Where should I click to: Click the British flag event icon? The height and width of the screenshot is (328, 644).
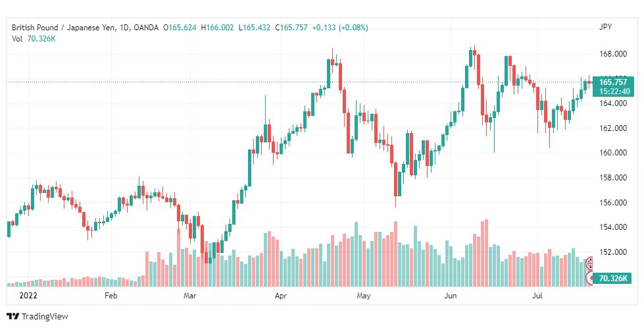coord(590,262)
